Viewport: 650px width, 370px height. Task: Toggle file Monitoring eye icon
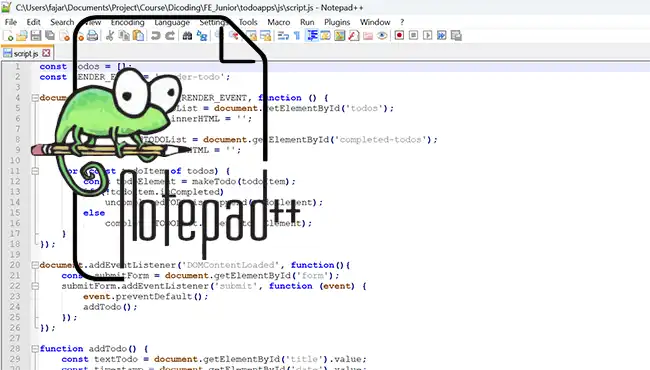[x=382, y=36]
